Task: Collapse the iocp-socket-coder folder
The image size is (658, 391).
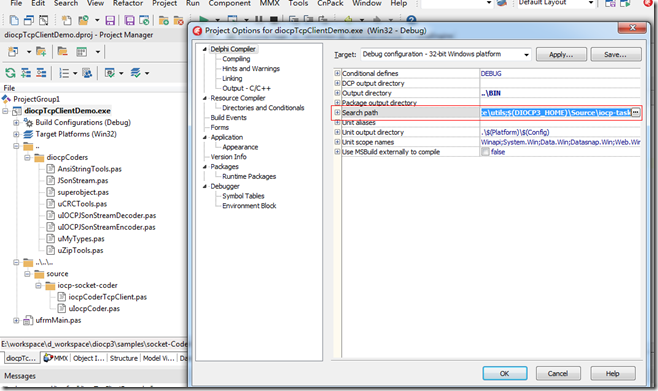Action: 38,286
